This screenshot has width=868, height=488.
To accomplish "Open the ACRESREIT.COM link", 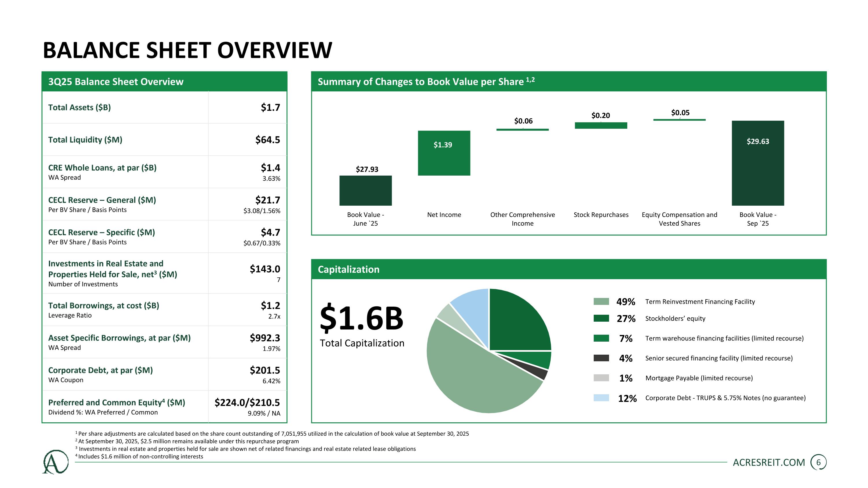I will pos(768,463).
